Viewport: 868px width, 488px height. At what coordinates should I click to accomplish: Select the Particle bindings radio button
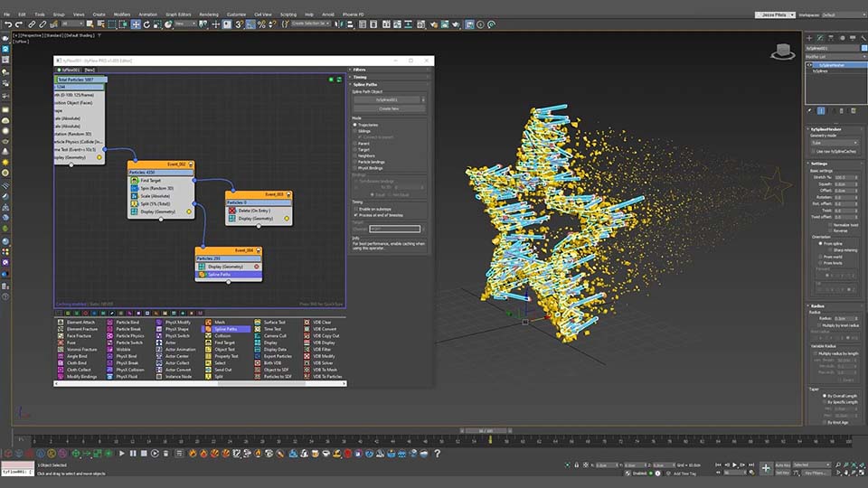355,162
